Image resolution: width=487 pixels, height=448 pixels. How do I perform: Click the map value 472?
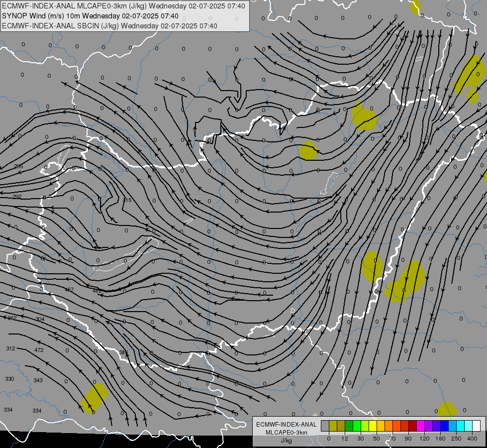39,350
